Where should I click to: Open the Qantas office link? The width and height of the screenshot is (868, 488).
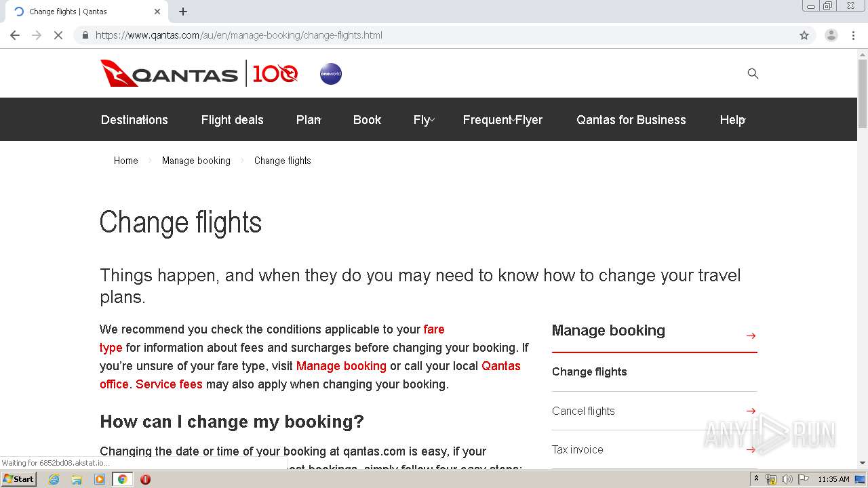(501, 366)
